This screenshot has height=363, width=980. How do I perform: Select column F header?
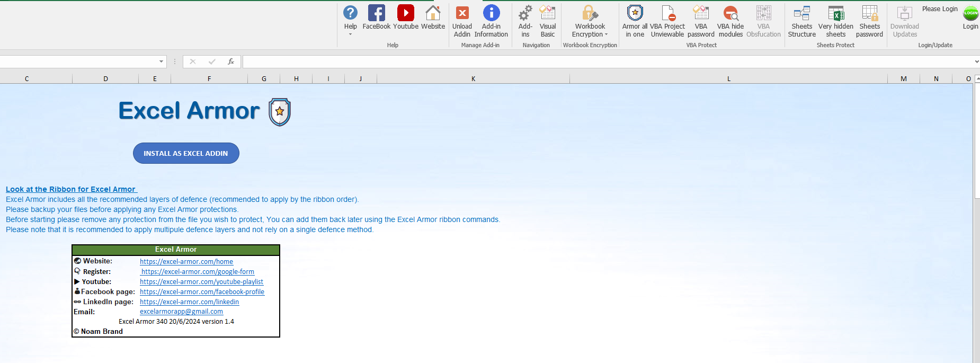(x=209, y=79)
